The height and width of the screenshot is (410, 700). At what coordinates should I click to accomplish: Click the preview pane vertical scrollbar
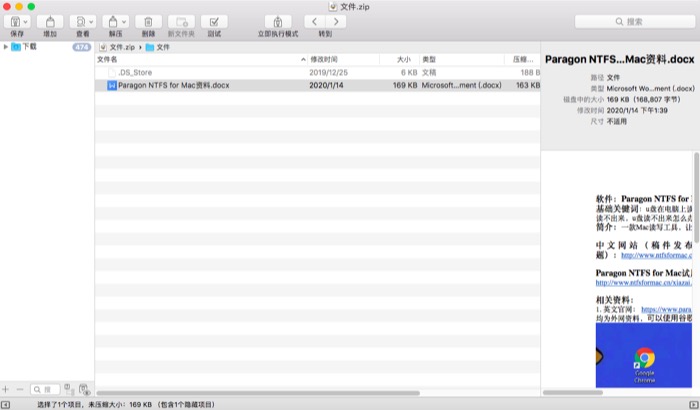(696, 197)
